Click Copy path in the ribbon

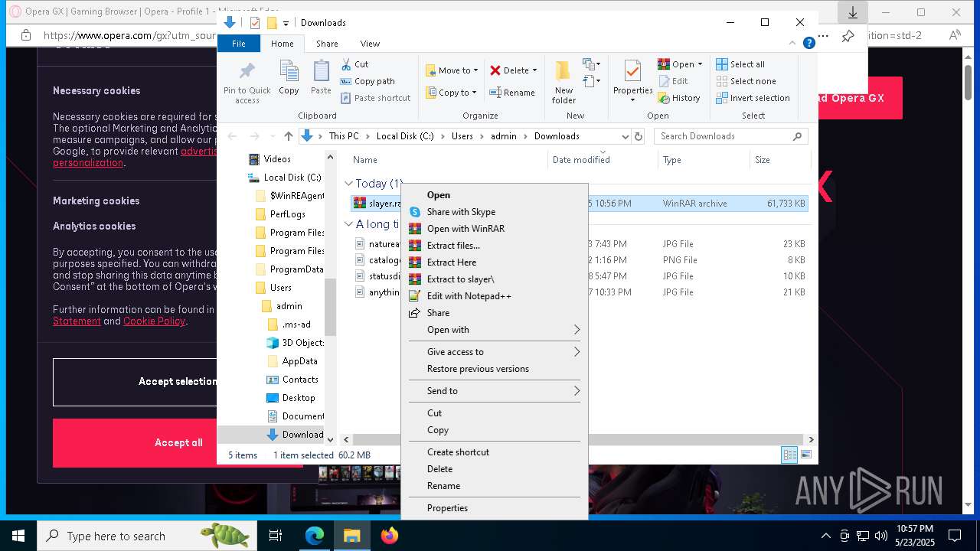(x=367, y=81)
